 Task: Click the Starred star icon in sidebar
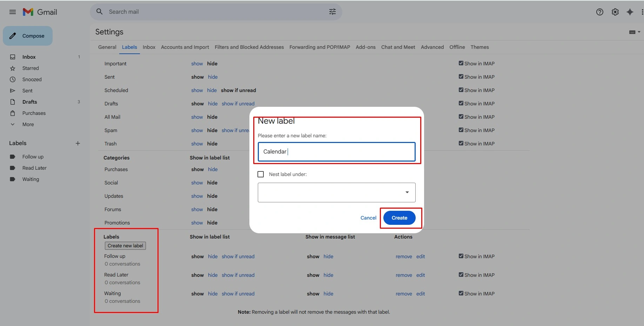[13, 68]
